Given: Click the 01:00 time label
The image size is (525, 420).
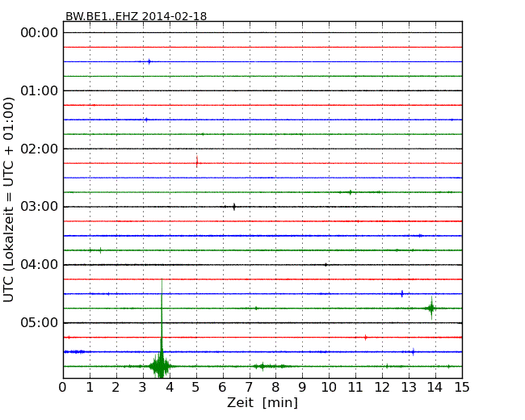Looking at the screenshot, I should click(40, 90).
